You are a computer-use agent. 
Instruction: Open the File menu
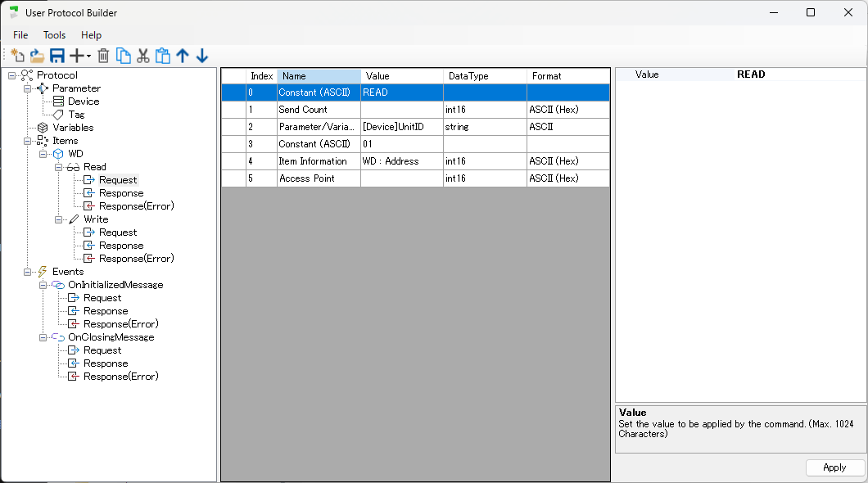pyautogui.click(x=20, y=35)
